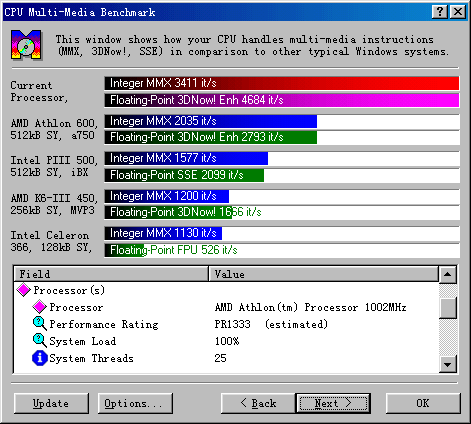Select the System Threads field label
The width and height of the screenshot is (471, 424).
pyautogui.click(x=91, y=358)
